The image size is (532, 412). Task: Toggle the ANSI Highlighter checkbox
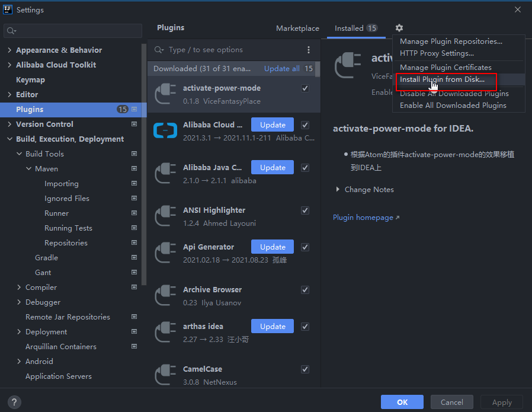(x=305, y=210)
